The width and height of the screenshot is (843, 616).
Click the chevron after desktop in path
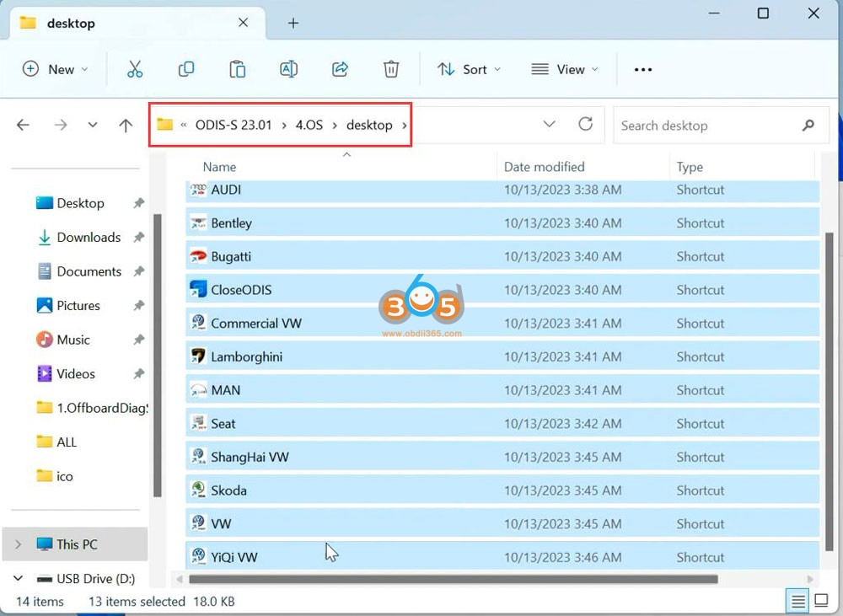405,126
